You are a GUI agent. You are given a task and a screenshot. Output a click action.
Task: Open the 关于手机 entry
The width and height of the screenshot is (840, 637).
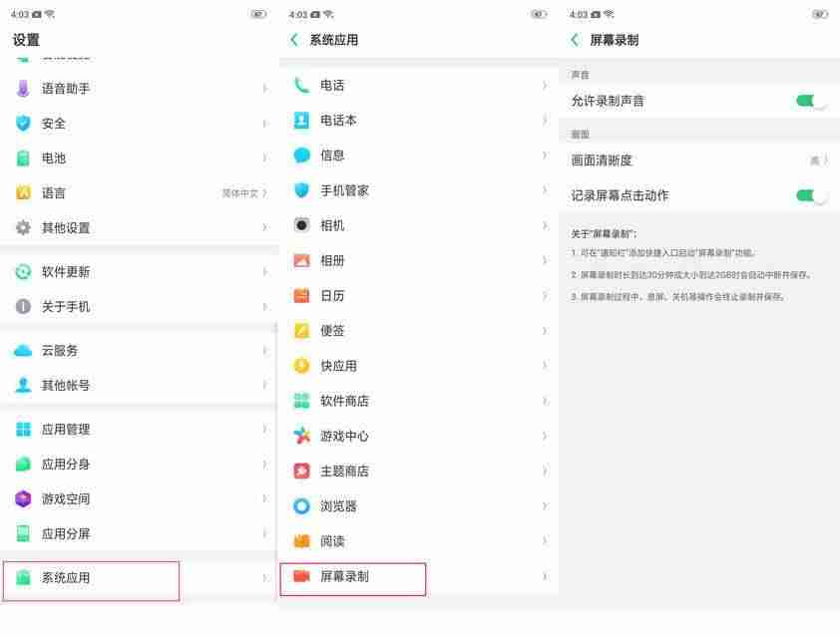[x=140, y=306]
